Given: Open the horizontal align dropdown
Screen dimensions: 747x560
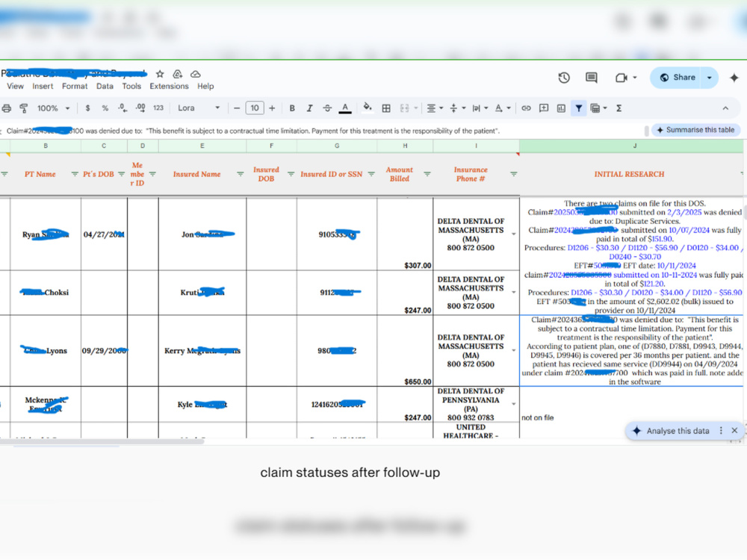Looking at the screenshot, I should 435,108.
